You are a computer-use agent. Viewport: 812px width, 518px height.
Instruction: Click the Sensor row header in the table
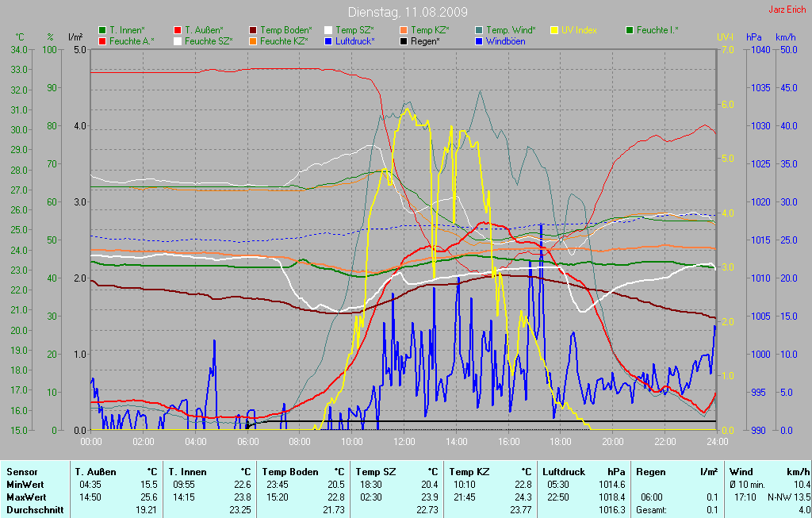click(22, 472)
